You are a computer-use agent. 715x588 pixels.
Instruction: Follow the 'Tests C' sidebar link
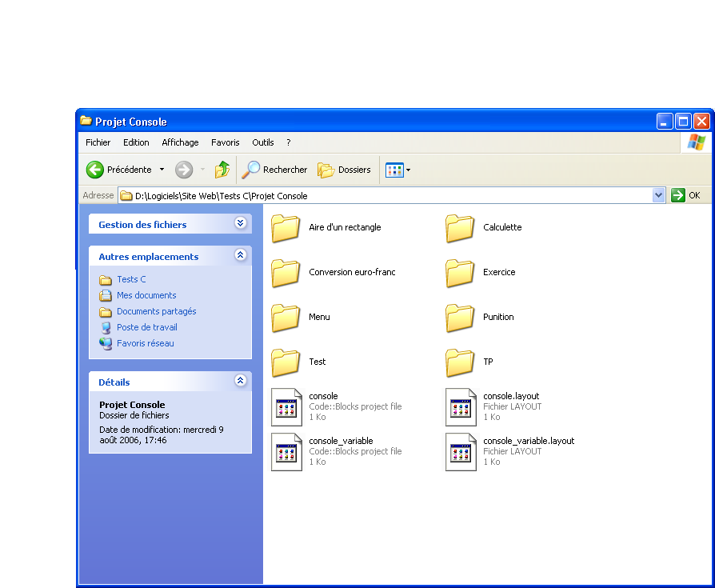(x=131, y=279)
